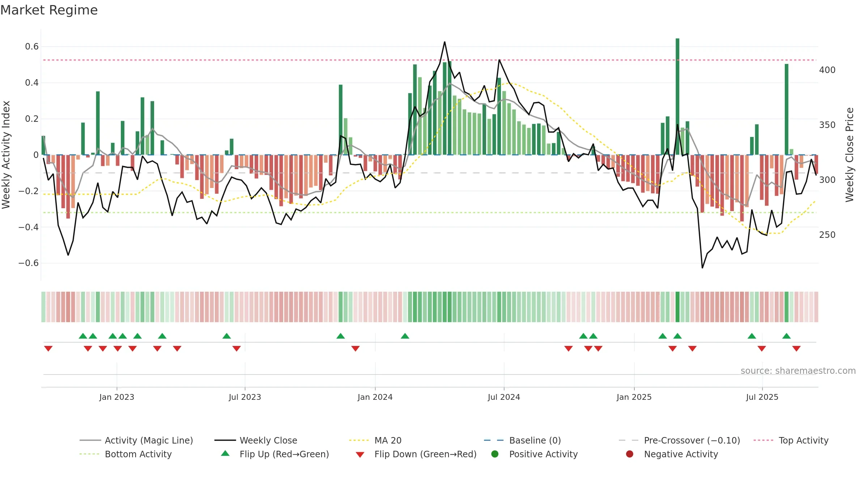Click the green Positive Activity legend dot
The width and height of the screenshot is (868, 488).
(x=495, y=454)
